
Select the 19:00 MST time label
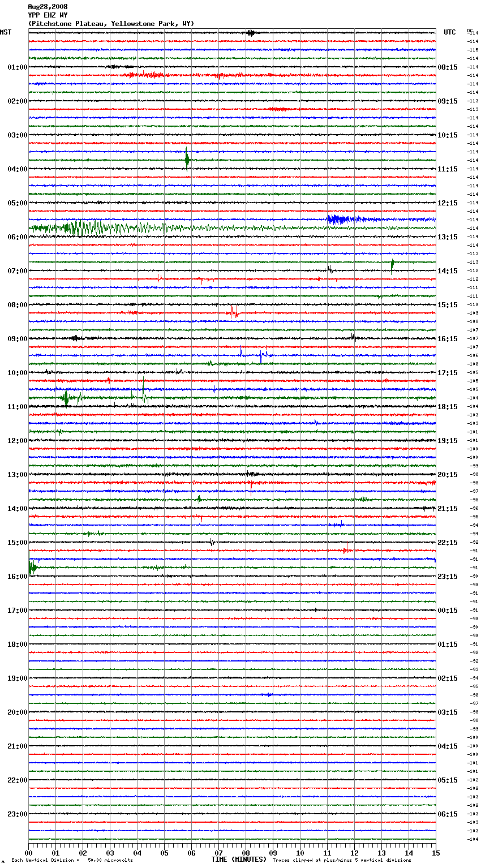coord(18,678)
